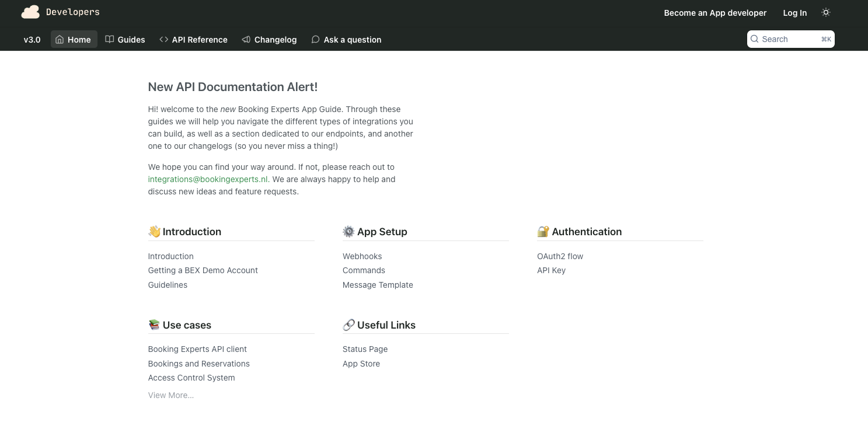
Task: Click the code brackets icon by API Reference
Action: pos(163,39)
